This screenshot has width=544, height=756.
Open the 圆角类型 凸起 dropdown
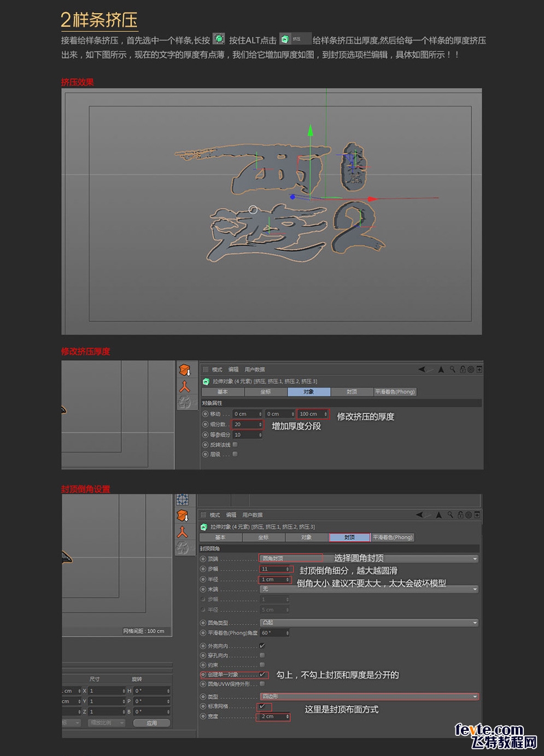coord(369,623)
